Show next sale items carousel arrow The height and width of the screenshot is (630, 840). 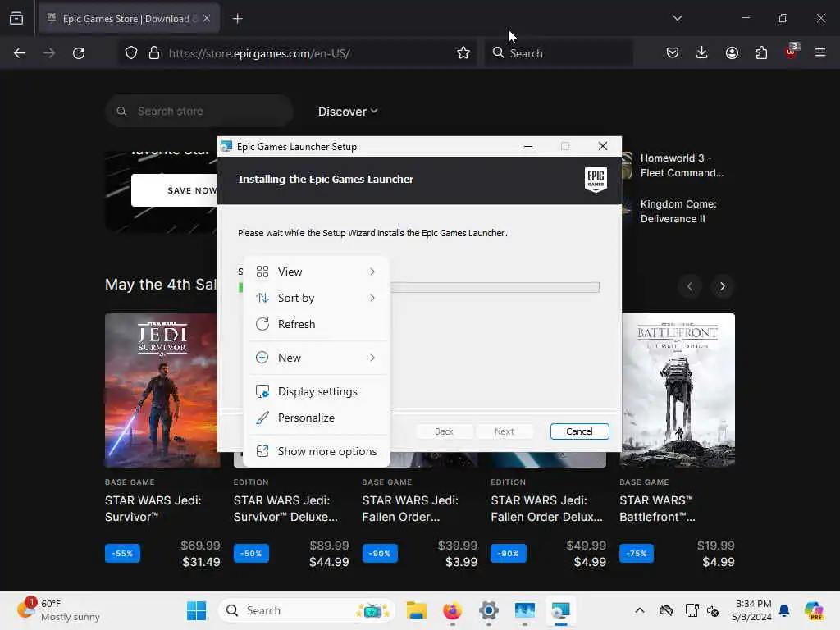click(722, 286)
